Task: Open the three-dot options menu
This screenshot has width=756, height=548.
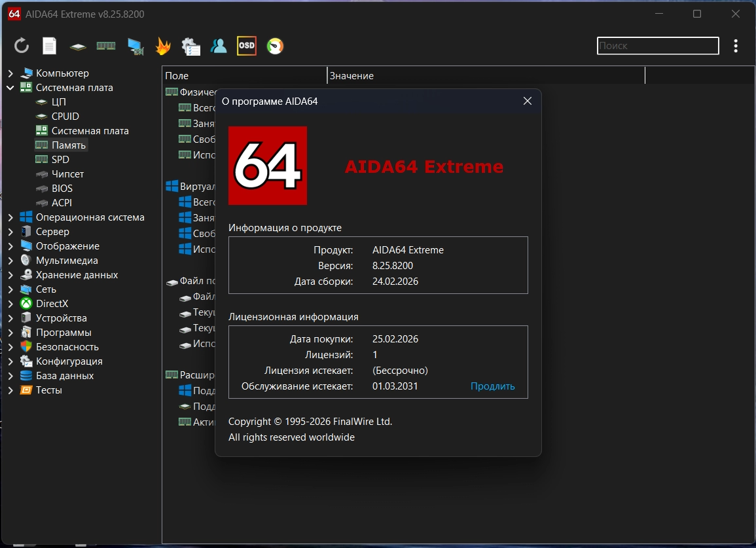Action: [736, 46]
